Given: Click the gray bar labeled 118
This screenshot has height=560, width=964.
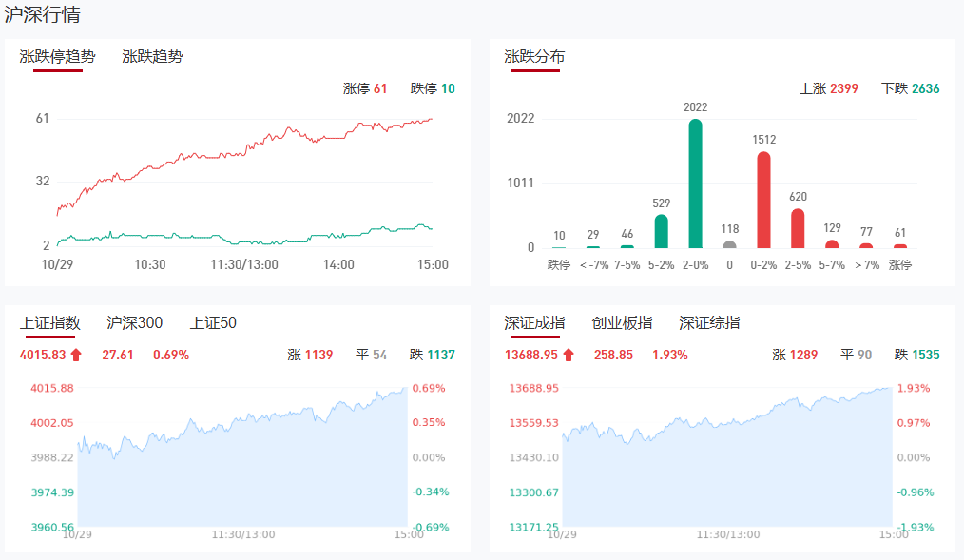Looking at the screenshot, I should (729, 244).
